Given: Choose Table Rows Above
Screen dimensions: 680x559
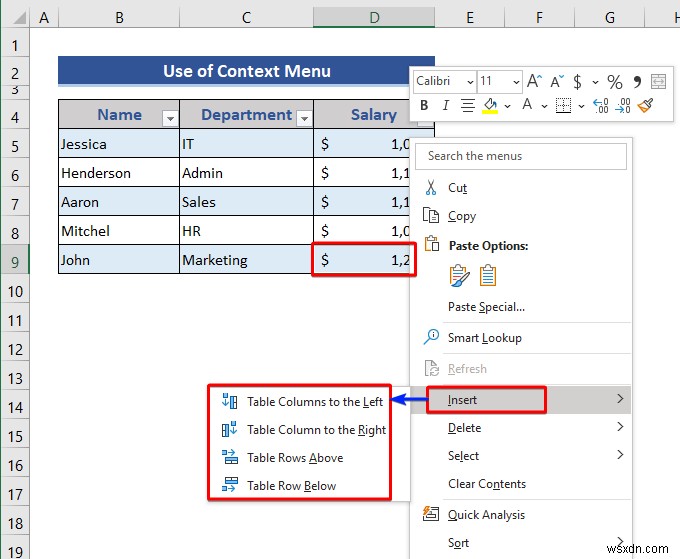Looking at the screenshot, I should 295,458.
